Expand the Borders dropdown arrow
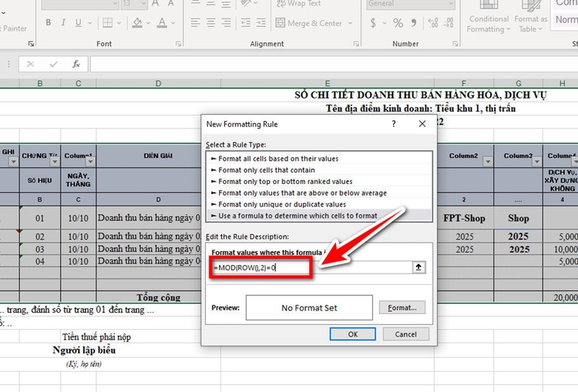This screenshot has height=392, width=578. (x=118, y=23)
